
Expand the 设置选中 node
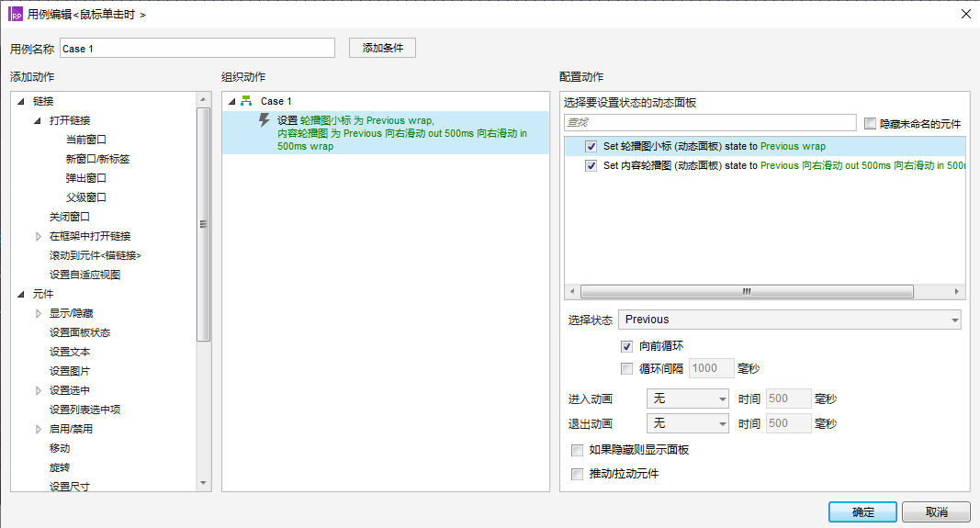39,390
